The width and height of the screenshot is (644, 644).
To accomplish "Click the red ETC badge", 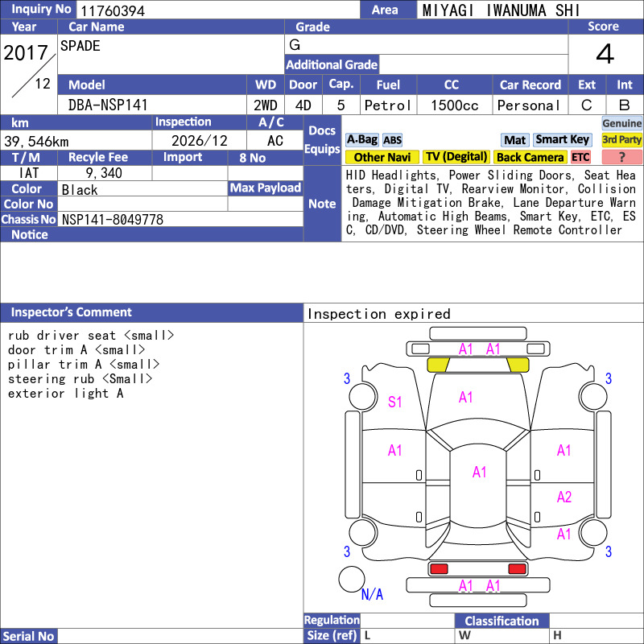I will pos(580,157).
